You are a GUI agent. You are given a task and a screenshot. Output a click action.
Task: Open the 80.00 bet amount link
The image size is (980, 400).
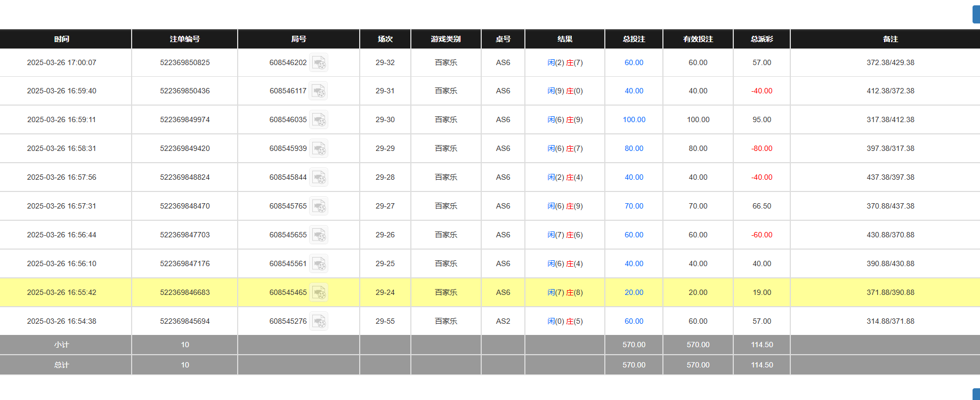(634, 148)
